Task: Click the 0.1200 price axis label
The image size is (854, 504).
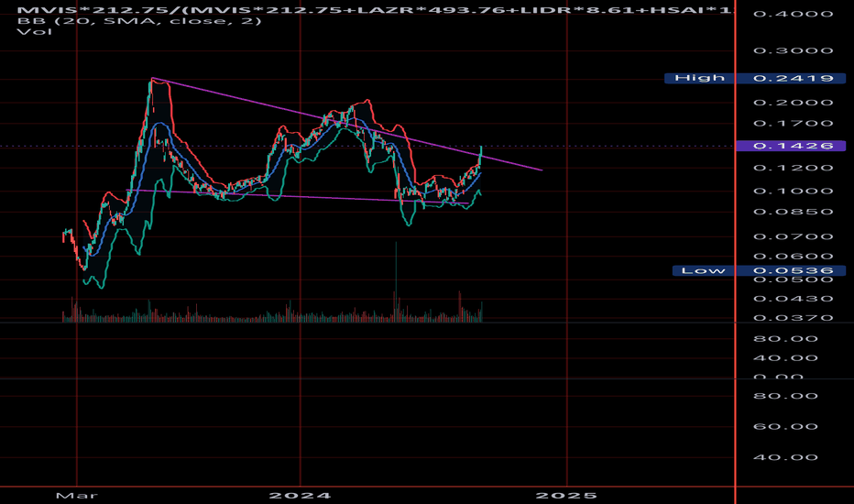Action: (x=793, y=168)
